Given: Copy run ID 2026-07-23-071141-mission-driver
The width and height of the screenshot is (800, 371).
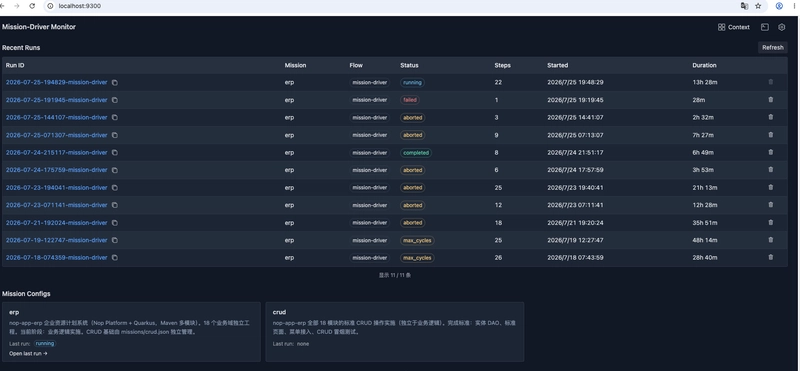Looking at the screenshot, I should click(x=115, y=205).
